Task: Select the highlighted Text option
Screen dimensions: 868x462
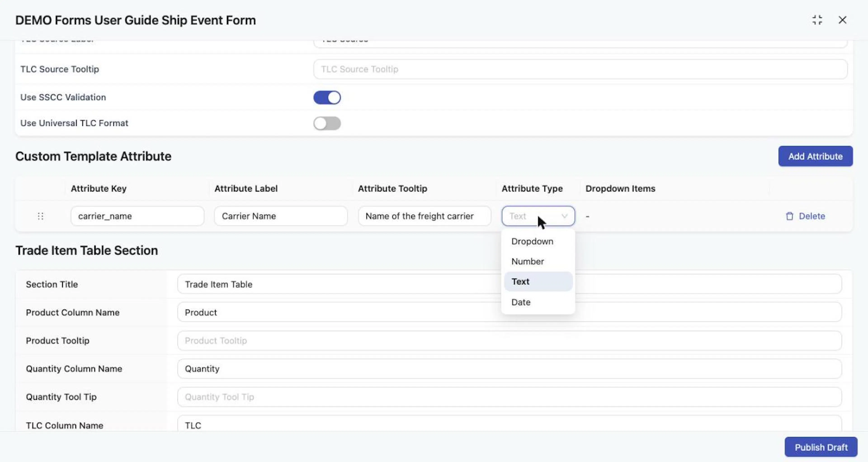Action: click(x=538, y=281)
